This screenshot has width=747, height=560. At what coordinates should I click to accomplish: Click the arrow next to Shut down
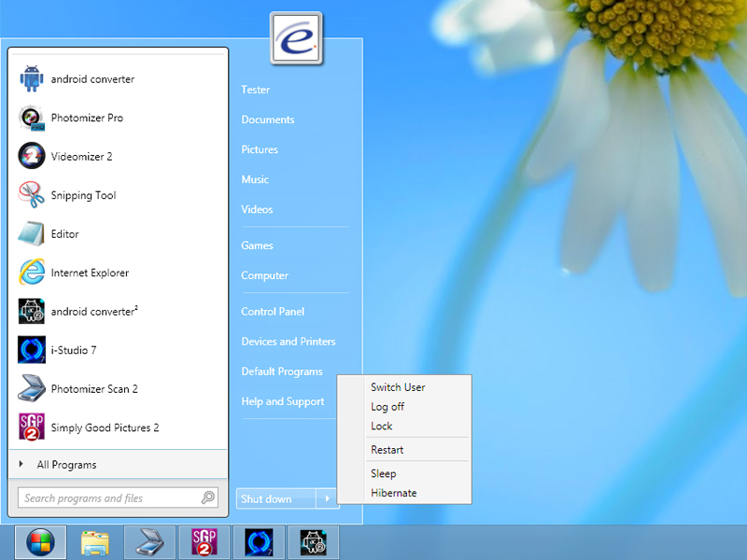(x=328, y=498)
